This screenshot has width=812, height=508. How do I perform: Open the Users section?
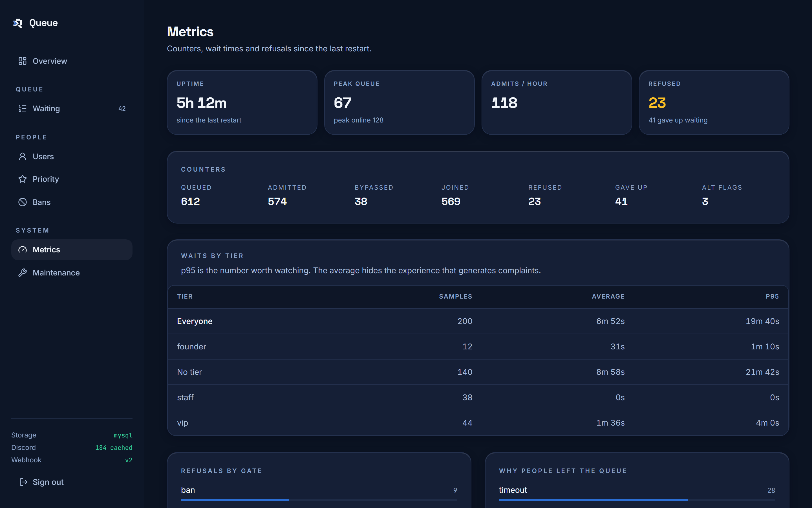point(72,156)
